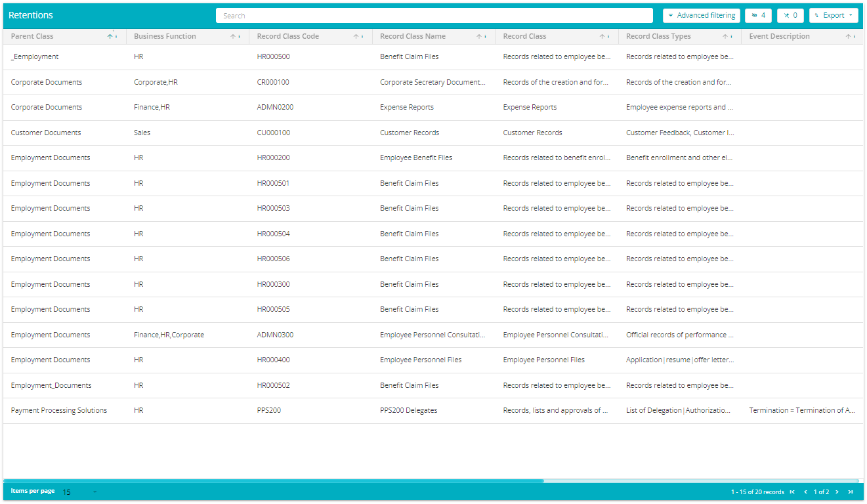Select record code HR000504
Viewport: 867px width, 504px height.
pos(274,234)
